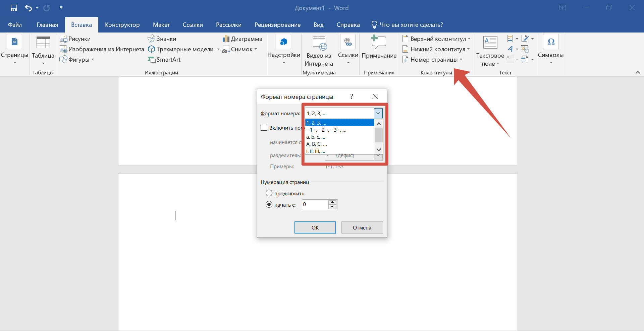
Task: Decrease the начать с value with the spinner
Action: click(x=332, y=207)
